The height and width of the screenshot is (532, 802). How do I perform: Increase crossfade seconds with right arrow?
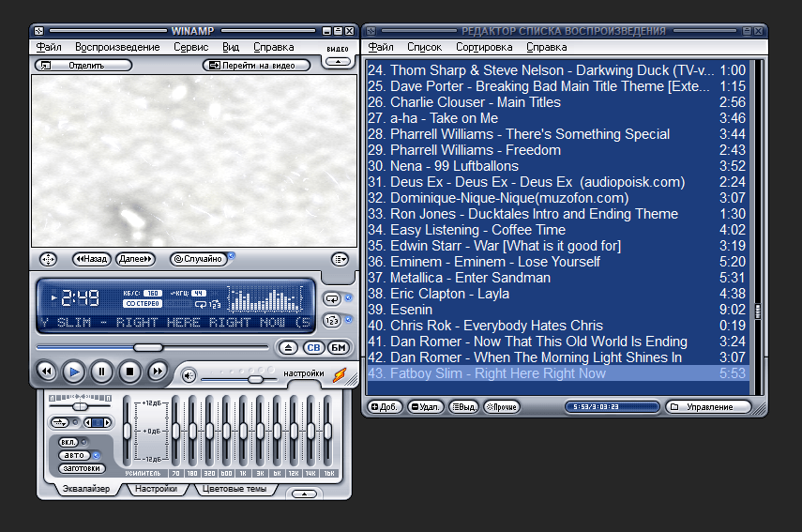pyautogui.click(x=107, y=422)
